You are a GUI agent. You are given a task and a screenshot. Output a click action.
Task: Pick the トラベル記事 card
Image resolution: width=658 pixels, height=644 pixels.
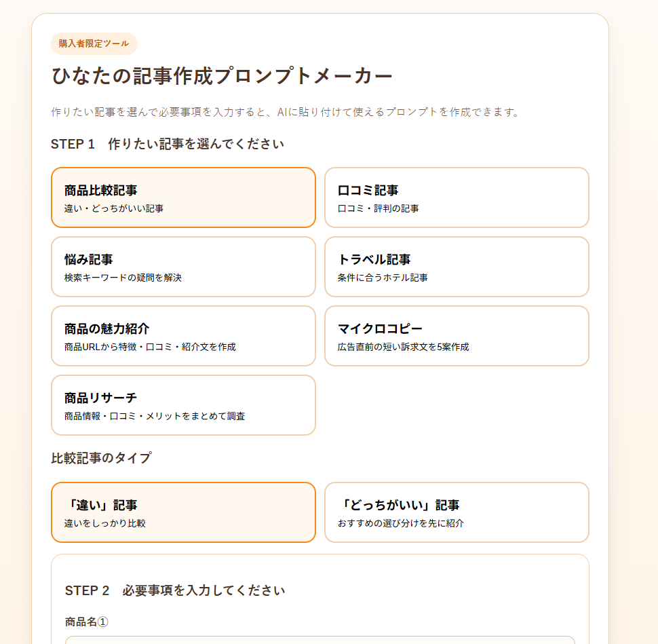(x=457, y=267)
